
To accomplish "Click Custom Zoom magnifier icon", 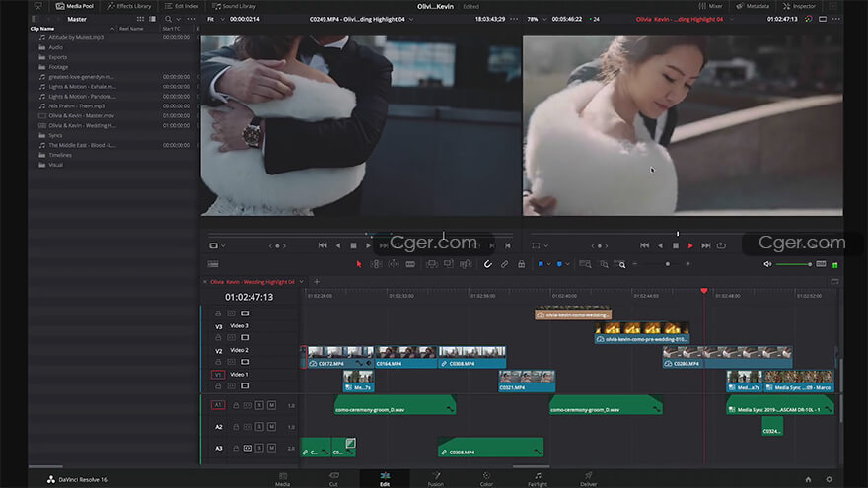I will point(620,264).
